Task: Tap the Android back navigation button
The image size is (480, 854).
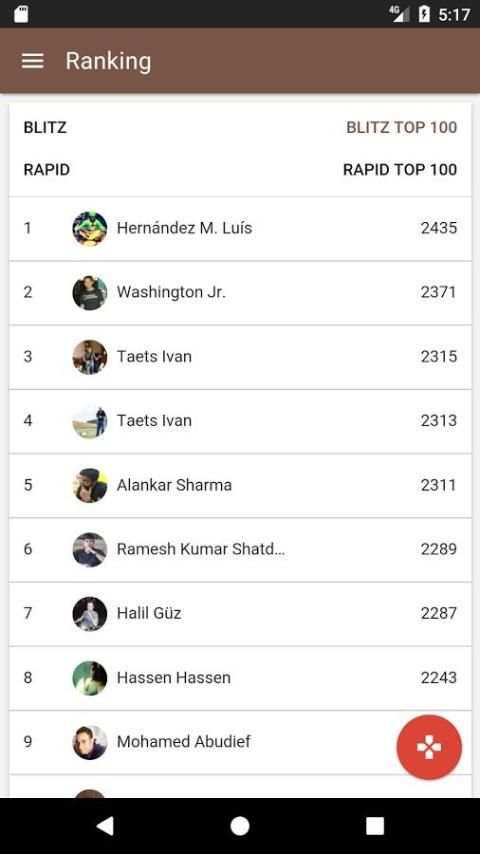Action: click(105, 826)
